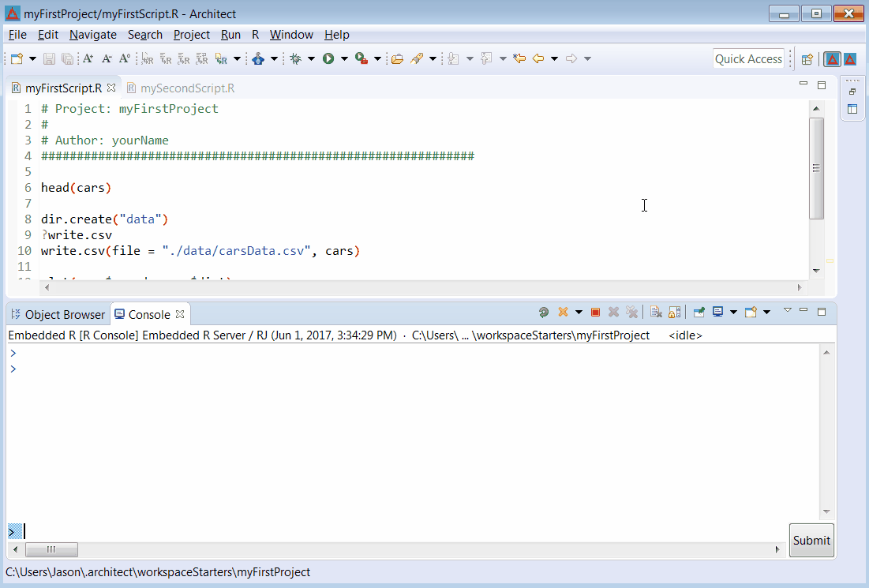The width and height of the screenshot is (869, 588).
Task: Select the first Architect perspective button
Action: tap(833, 59)
